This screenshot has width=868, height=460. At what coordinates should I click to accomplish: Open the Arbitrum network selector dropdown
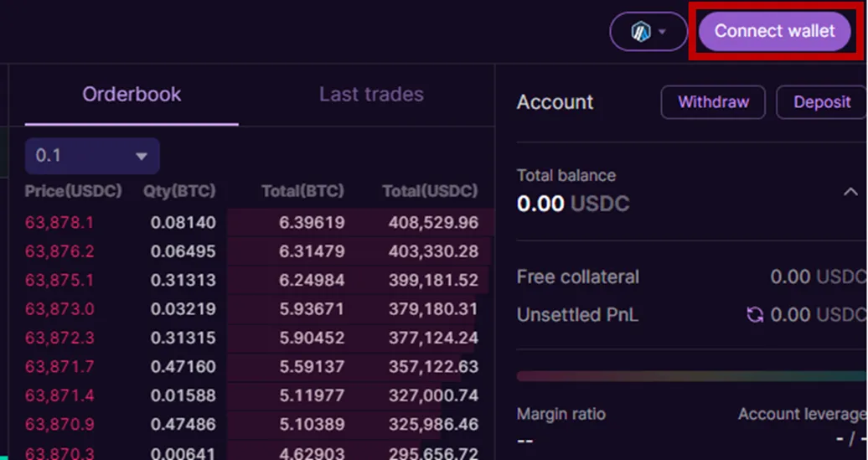[648, 32]
